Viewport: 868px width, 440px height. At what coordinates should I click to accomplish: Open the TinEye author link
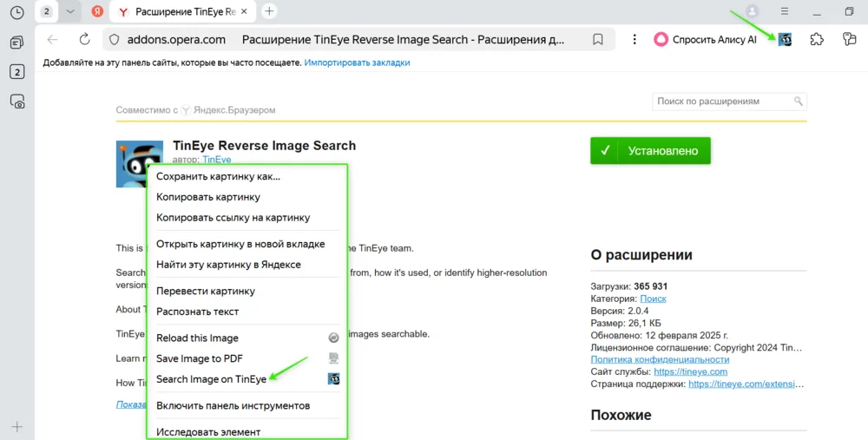point(216,160)
